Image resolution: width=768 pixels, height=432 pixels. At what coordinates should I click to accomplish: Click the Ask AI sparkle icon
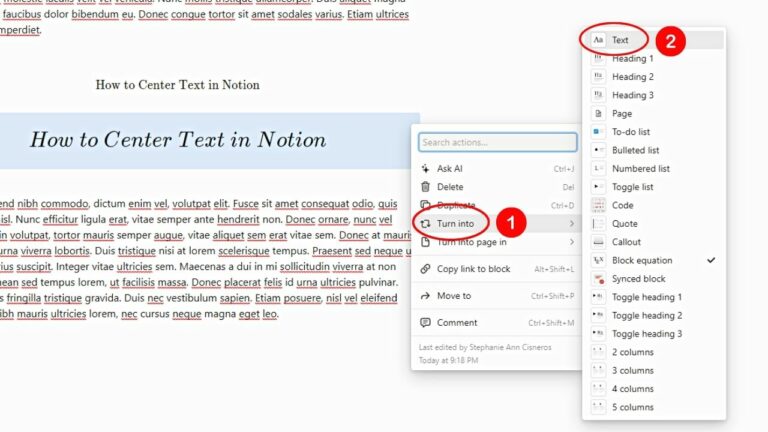tap(425, 168)
